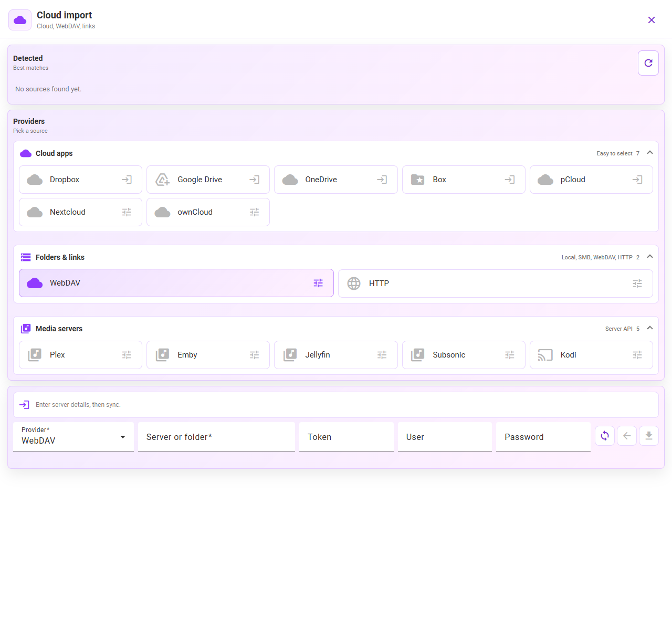Click the download import button
672x630 pixels.
point(649,436)
